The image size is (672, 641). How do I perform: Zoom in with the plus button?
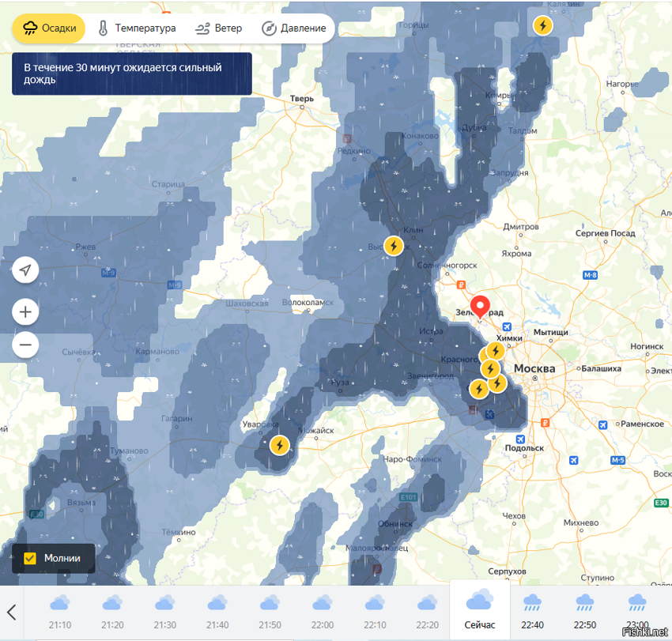(x=25, y=312)
